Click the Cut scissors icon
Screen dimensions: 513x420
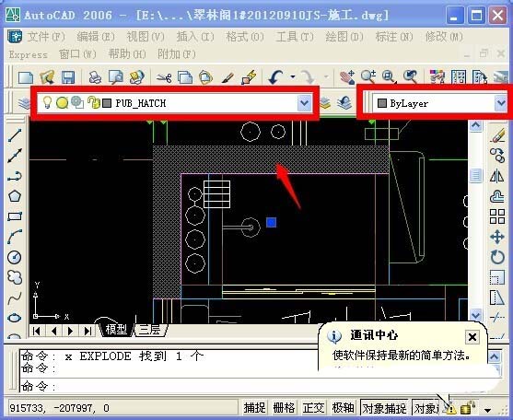(164, 78)
